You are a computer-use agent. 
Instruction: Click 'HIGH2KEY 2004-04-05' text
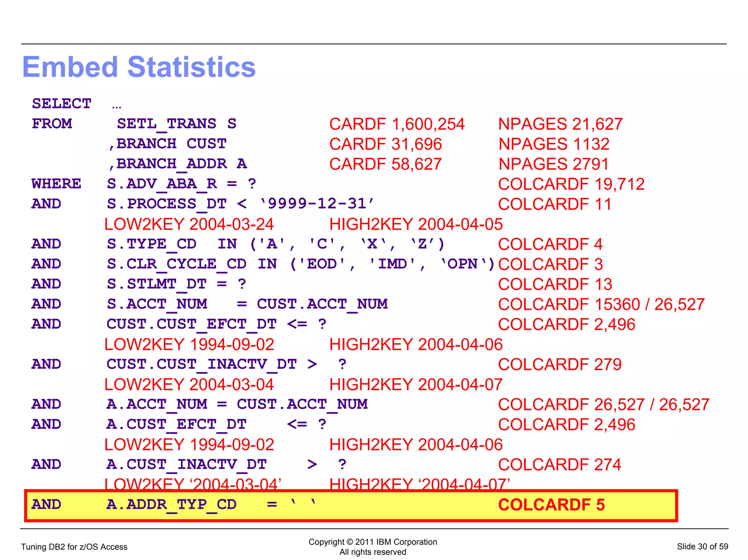coord(416,224)
